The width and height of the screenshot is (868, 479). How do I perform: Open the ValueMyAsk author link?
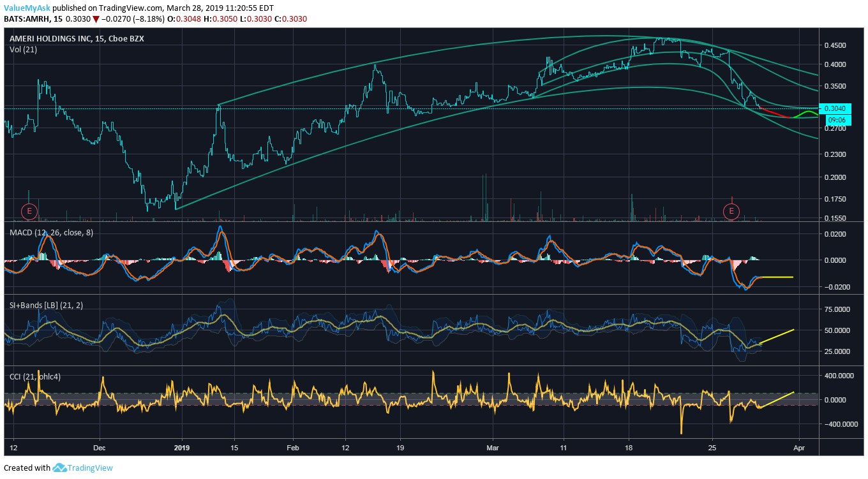27,8
